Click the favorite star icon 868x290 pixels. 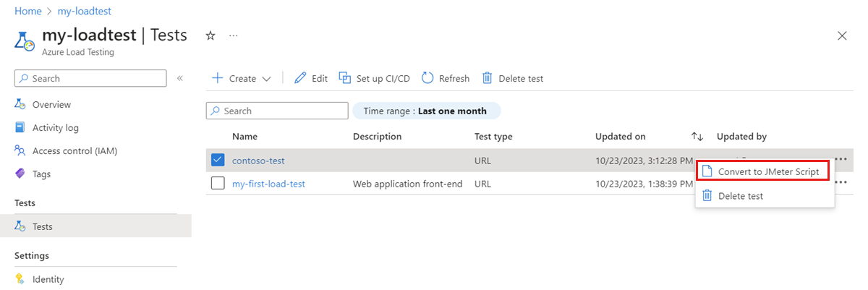210,35
